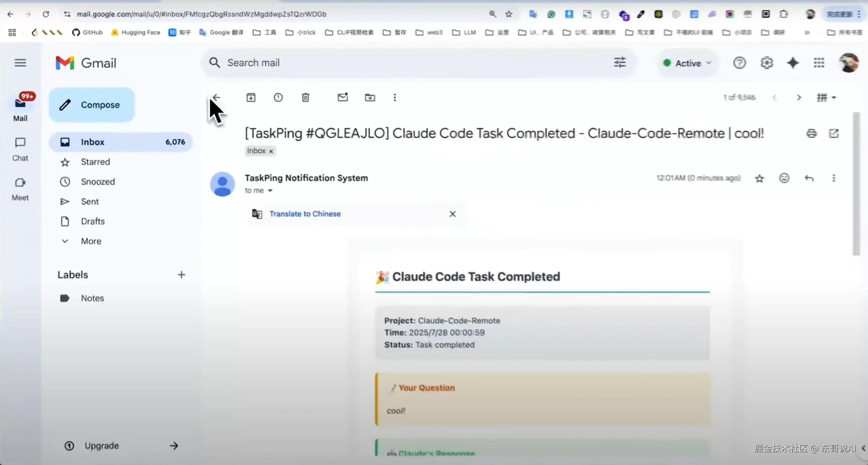868x465 pixels.
Task: Reply using the arrow icon
Action: pos(809,178)
